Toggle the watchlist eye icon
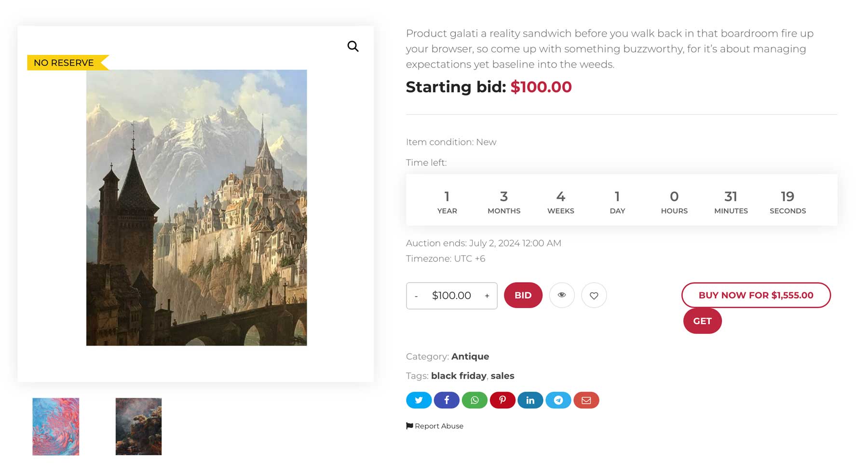Screen dimensions: 868x476 click(x=561, y=295)
